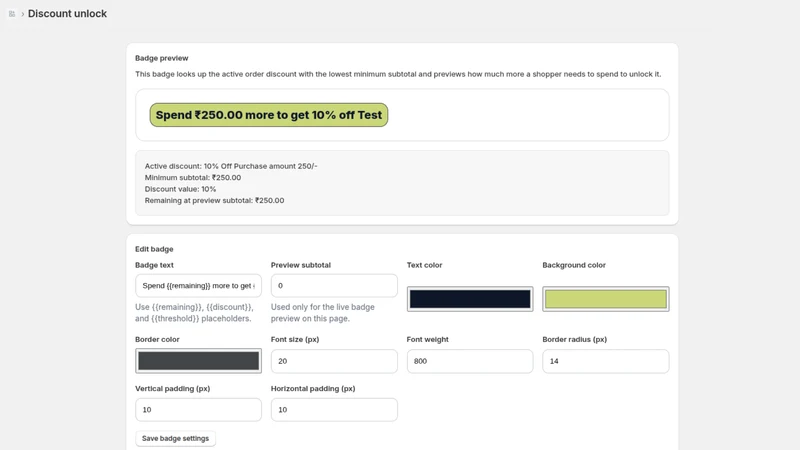Open the Background color swatch picker
This screenshot has width=800, height=450.
click(606, 299)
